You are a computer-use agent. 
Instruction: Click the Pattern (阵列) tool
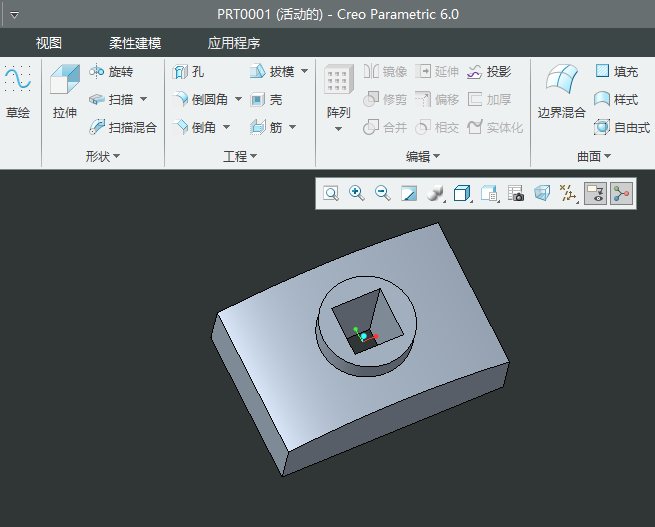tap(339, 91)
